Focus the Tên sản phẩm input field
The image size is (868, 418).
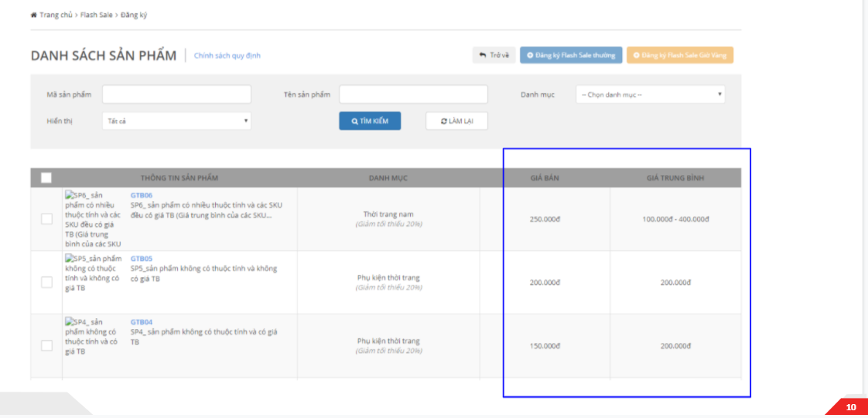[x=413, y=94]
